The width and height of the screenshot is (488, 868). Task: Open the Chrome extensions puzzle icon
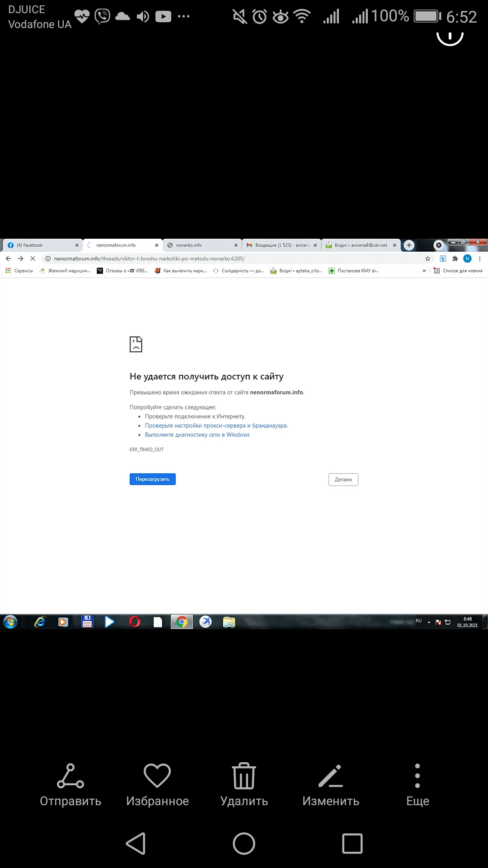click(455, 259)
